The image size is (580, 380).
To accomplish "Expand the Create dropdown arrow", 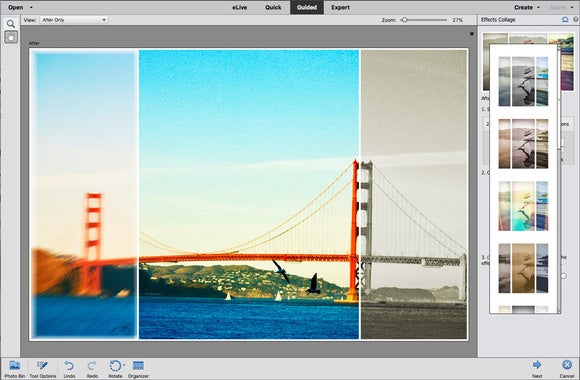I will (x=538, y=7).
